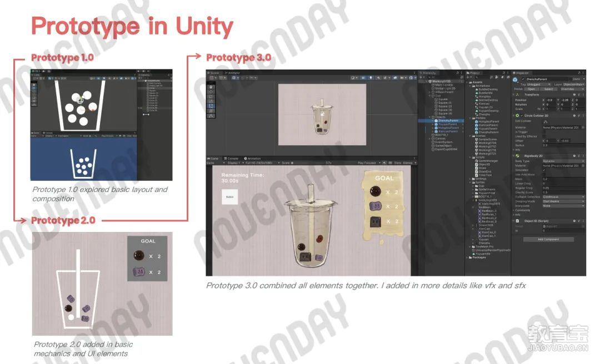Open the Assets folder in Project panel
The width and height of the screenshot is (600, 364).
click(475, 82)
